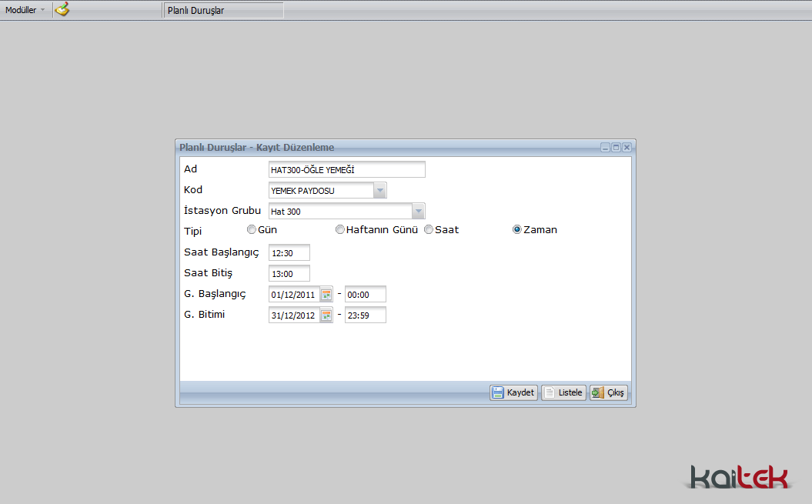Click into the Ad text field
This screenshot has width=812, height=504.
tap(346, 169)
